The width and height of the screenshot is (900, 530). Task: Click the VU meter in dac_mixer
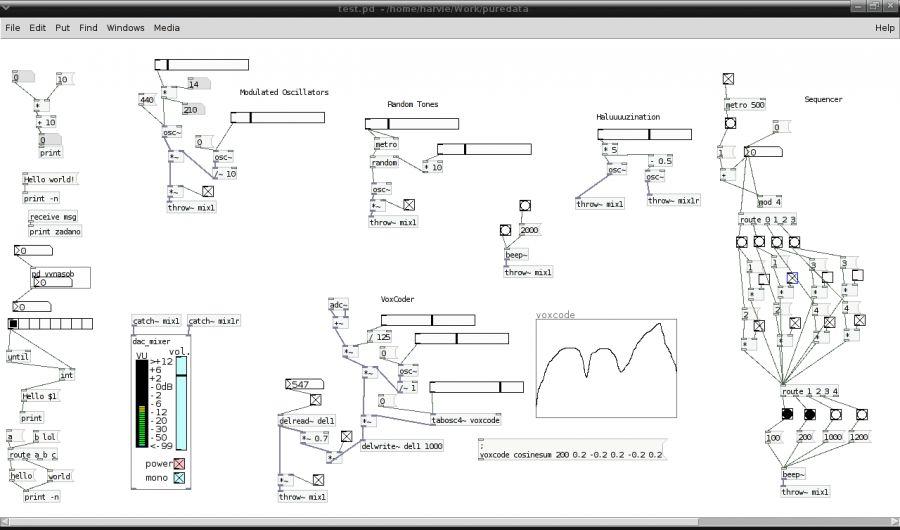(141, 404)
